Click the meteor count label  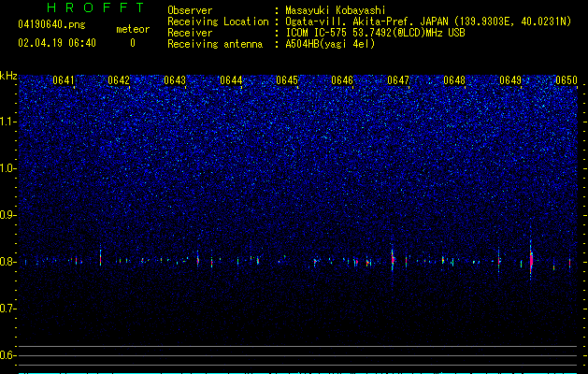pos(133,29)
